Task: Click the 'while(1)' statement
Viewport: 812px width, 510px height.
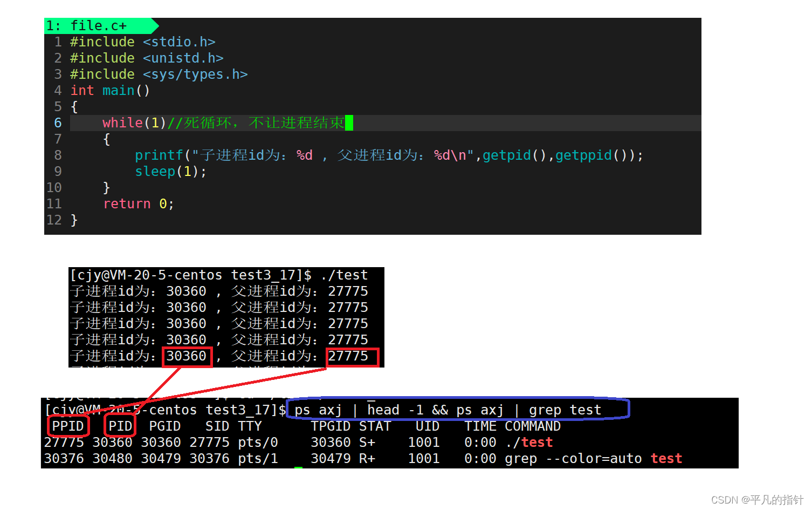Action: [134, 123]
